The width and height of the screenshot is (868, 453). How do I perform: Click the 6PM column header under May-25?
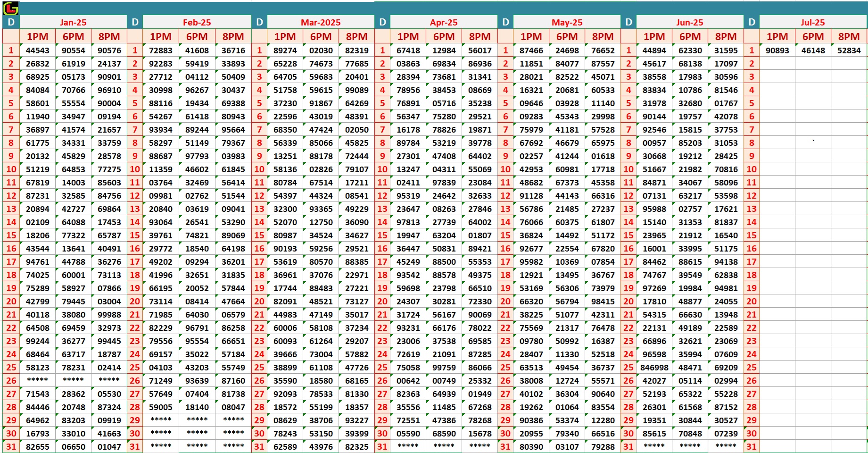point(567,36)
